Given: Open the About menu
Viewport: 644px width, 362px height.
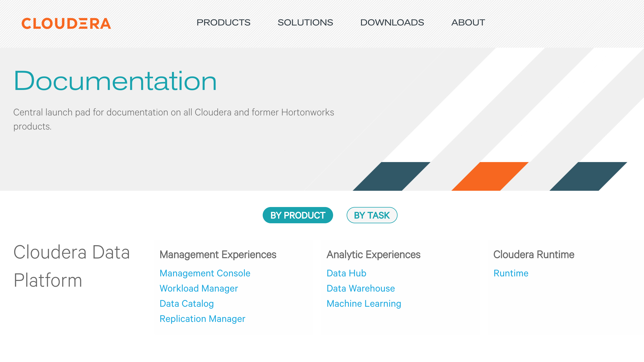Looking at the screenshot, I should (468, 22).
